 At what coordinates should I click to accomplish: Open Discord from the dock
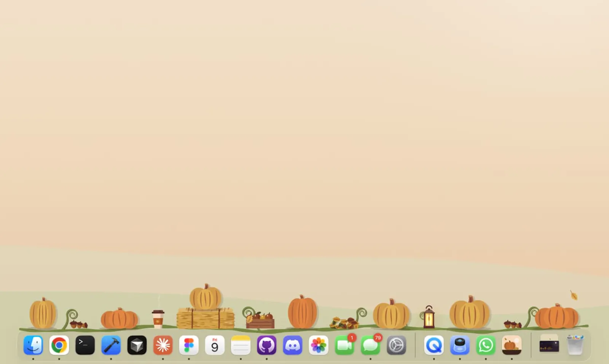(292, 345)
